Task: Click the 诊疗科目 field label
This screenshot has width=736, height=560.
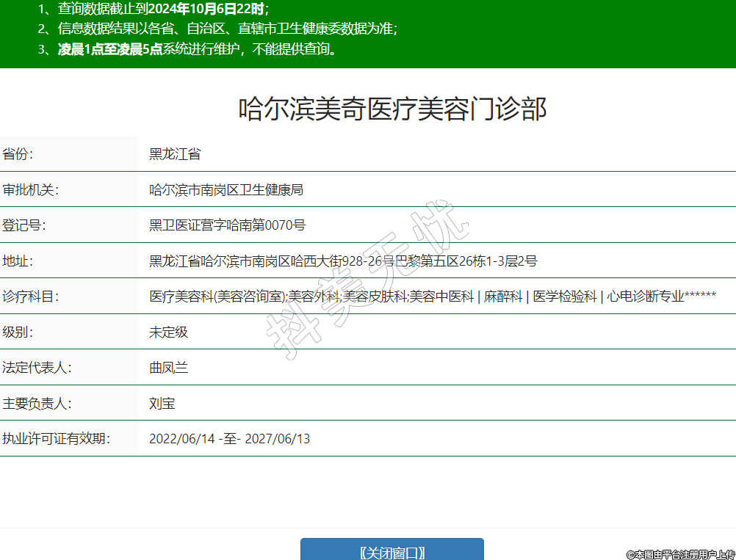Action: click(30, 297)
